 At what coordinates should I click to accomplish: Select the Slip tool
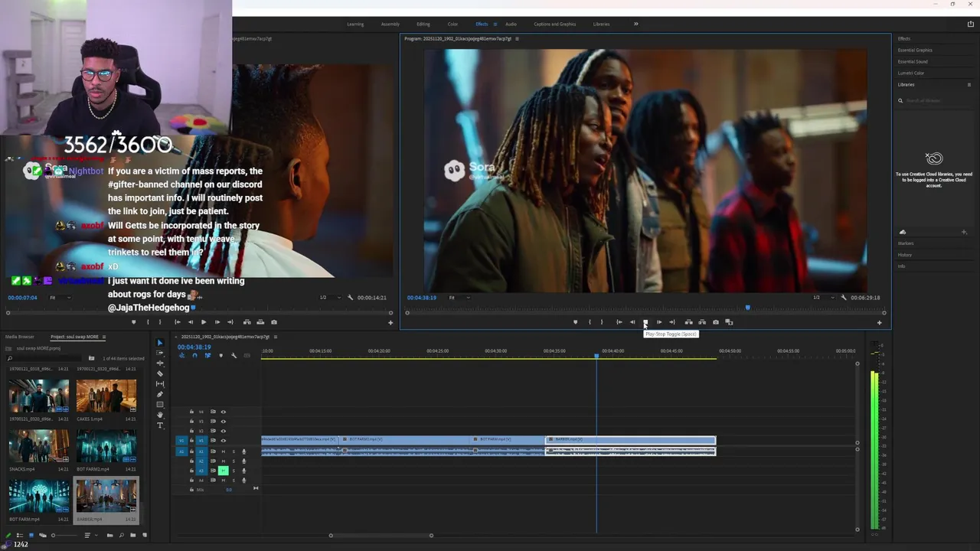160,384
